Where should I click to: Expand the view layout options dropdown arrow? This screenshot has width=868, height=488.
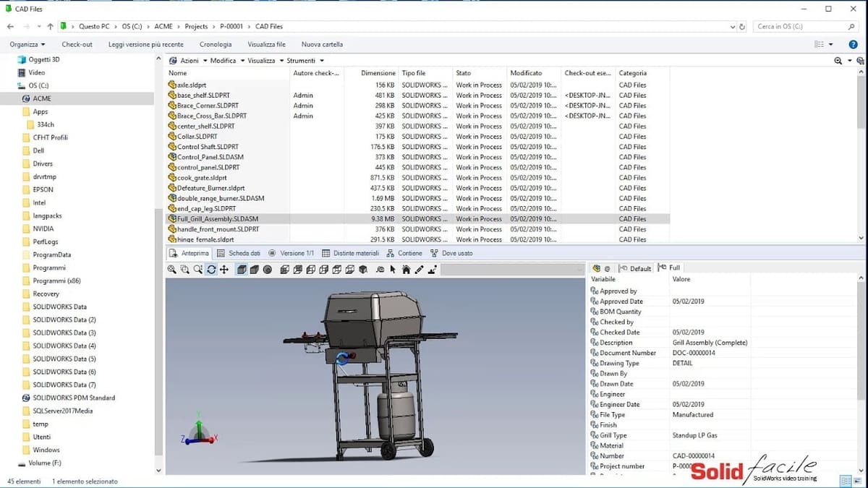(830, 44)
